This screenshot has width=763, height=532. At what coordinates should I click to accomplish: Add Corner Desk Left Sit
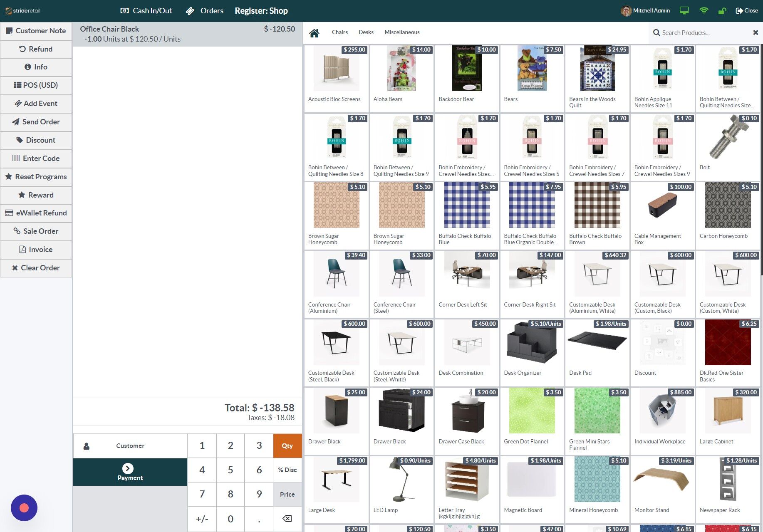pyautogui.click(x=467, y=284)
